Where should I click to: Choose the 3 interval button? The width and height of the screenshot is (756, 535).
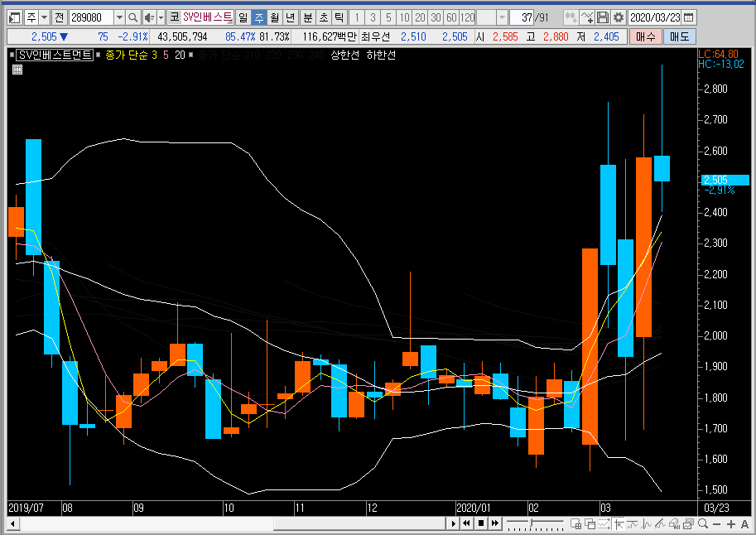point(373,18)
